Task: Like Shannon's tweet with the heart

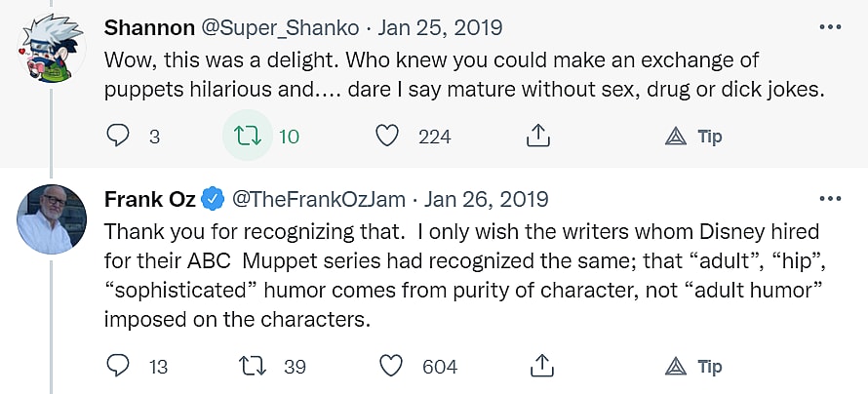Action: point(388,137)
